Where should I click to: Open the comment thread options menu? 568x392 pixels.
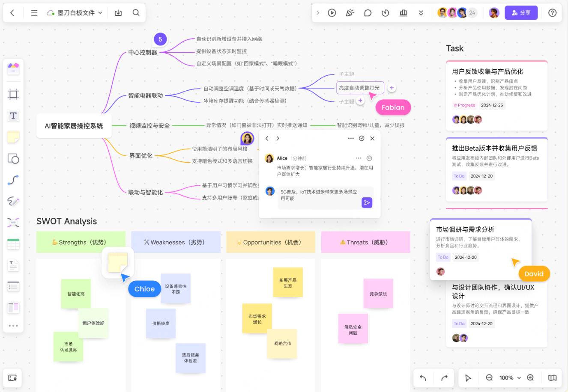coord(351,138)
